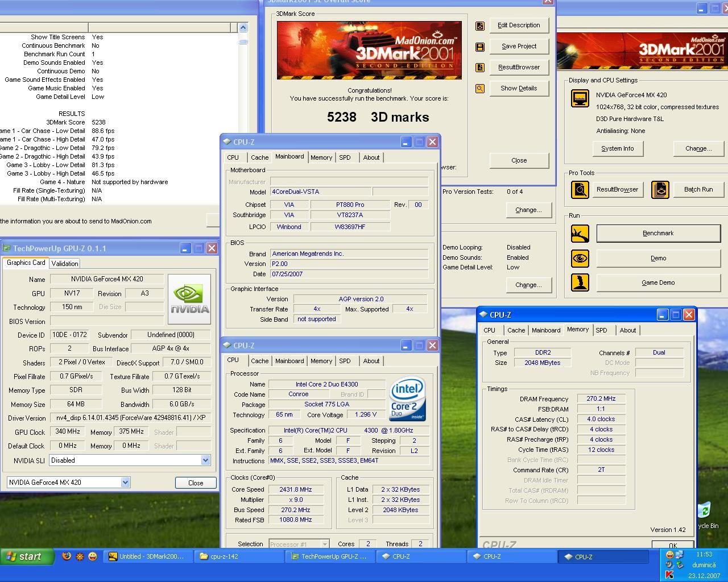Open Memory tab in the Core Speed CPU-Z window
Viewport: 728px width, 582px height.
[x=321, y=361]
